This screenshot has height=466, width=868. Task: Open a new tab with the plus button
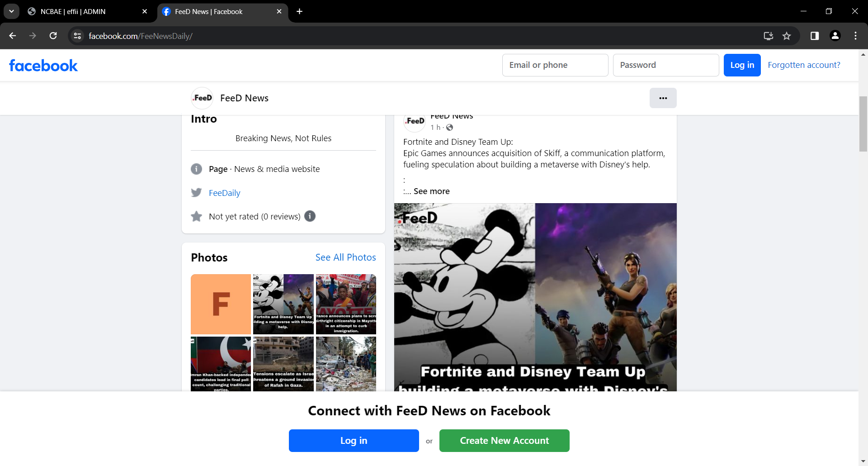(x=299, y=11)
